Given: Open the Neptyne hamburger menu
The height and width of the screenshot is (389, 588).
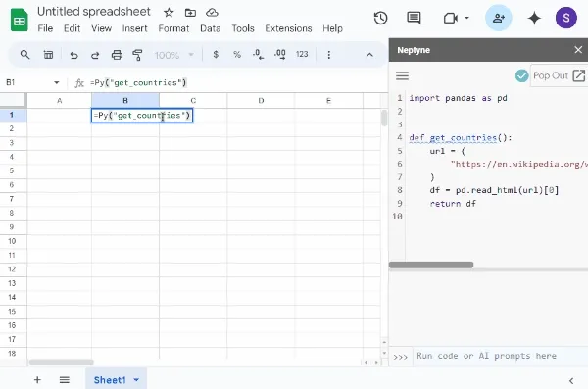Looking at the screenshot, I should pyautogui.click(x=402, y=75).
